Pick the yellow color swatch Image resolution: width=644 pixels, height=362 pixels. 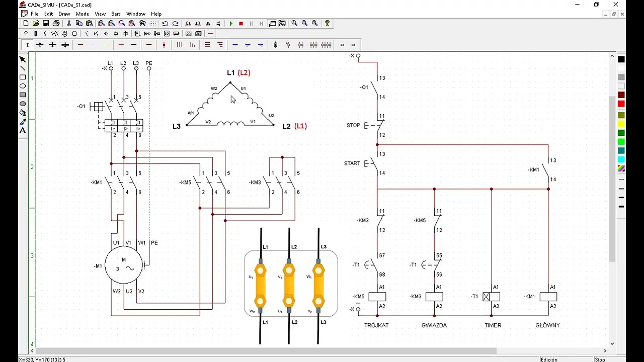tap(621, 124)
